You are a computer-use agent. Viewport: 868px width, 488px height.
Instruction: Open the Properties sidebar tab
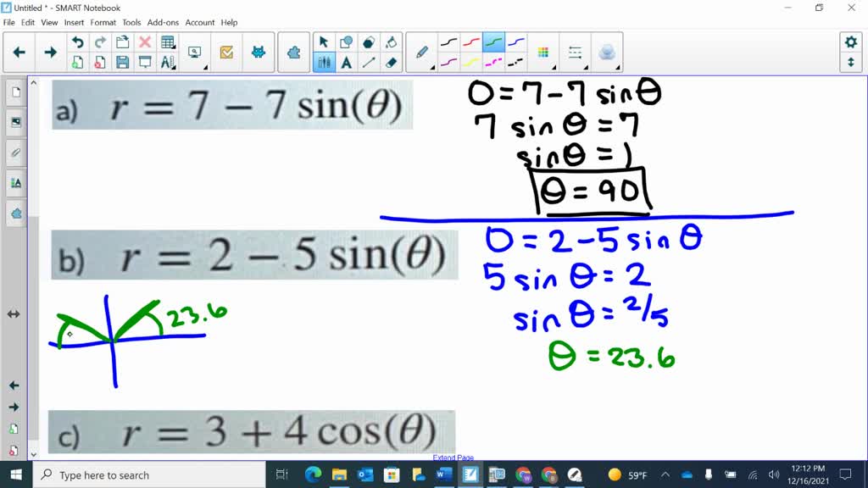[15, 183]
